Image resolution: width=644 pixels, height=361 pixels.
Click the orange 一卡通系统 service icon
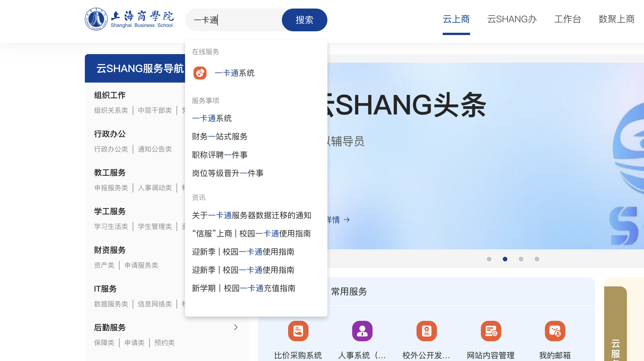coord(200,73)
